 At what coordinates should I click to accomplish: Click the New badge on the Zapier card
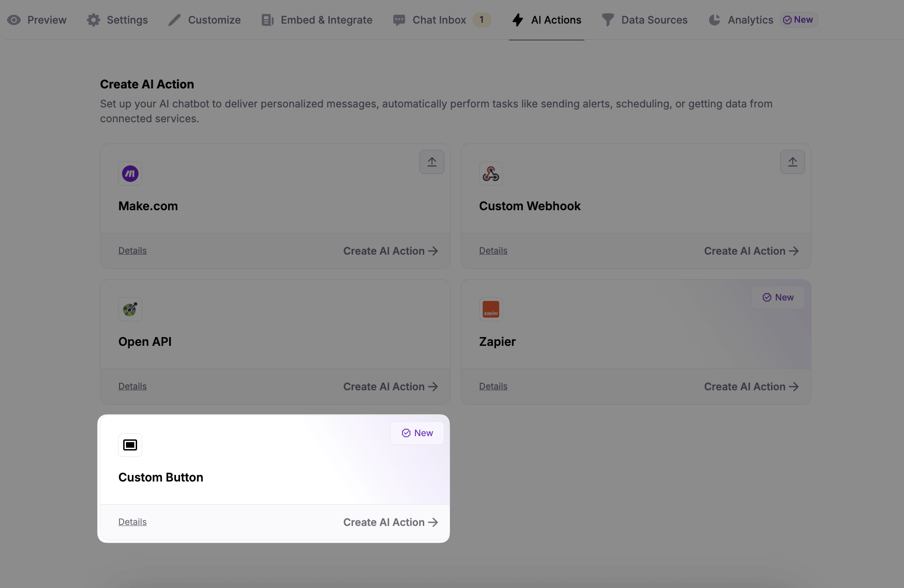[x=778, y=297]
